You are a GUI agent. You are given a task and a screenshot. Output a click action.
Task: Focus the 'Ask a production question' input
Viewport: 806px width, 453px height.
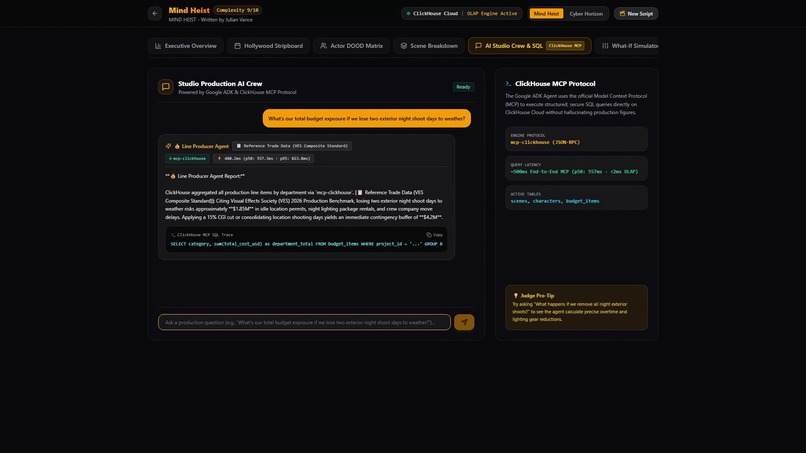304,322
